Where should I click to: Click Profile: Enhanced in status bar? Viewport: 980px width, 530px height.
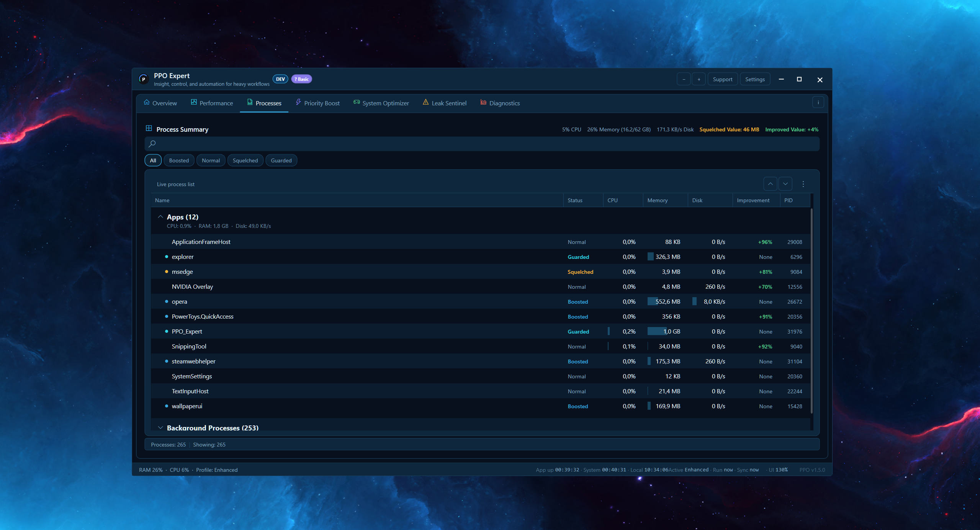[x=217, y=470]
